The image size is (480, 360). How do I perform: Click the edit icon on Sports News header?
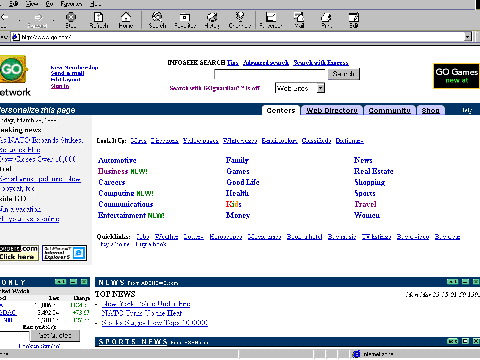coord(452,341)
